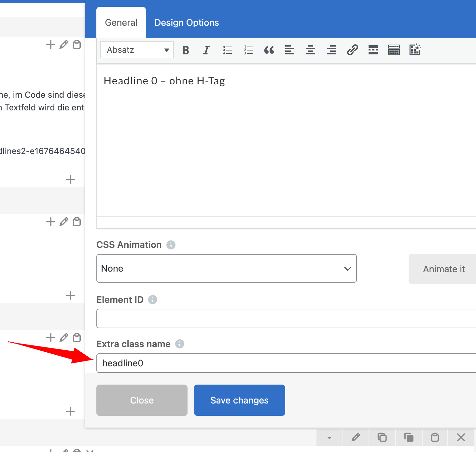Expand the CSS Animation None dropdown
The height and width of the screenshot is (452, 476).
tap(226, 269)
